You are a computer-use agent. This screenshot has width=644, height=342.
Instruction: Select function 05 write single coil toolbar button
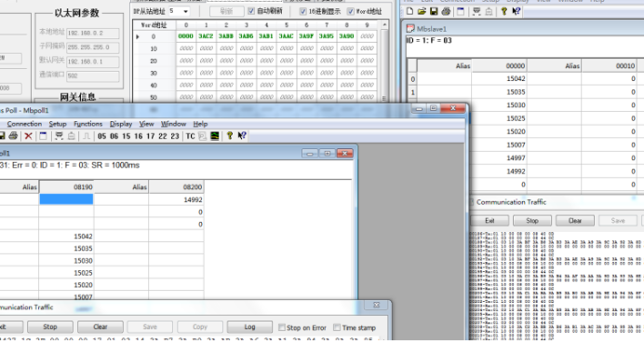[x=101, y=136]
